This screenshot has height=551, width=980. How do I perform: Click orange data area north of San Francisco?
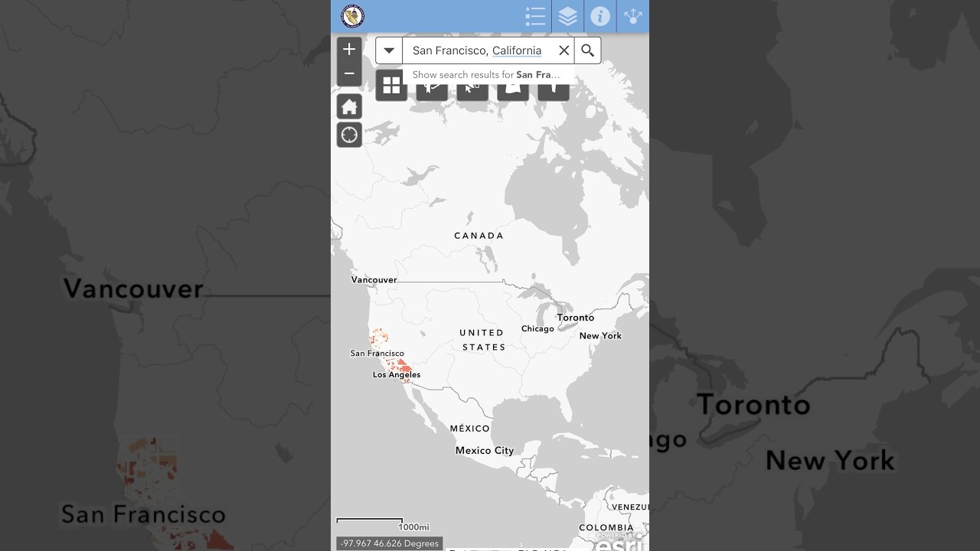click(378, 337)
